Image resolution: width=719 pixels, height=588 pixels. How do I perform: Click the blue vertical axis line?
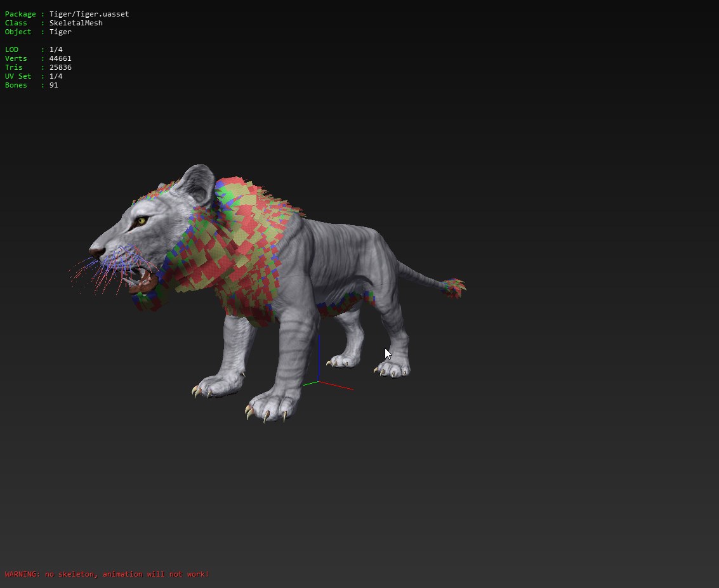point(318,355)
